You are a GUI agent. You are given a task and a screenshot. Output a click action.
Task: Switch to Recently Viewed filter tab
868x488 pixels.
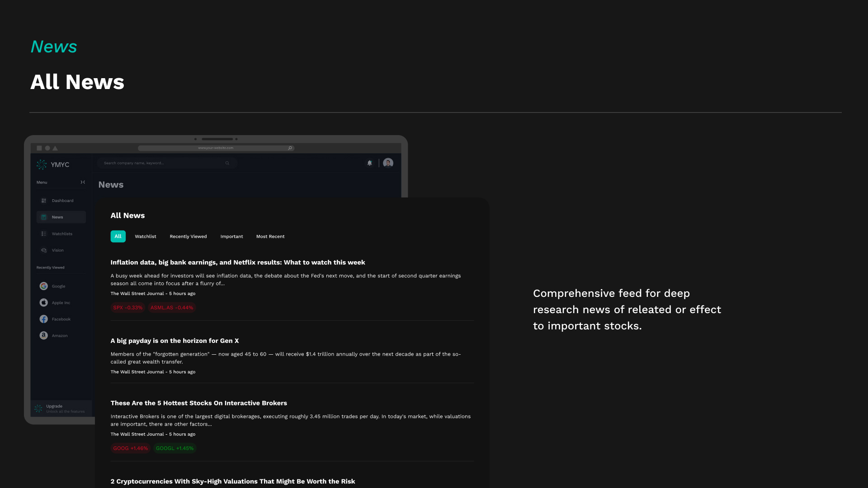(188, 236)
